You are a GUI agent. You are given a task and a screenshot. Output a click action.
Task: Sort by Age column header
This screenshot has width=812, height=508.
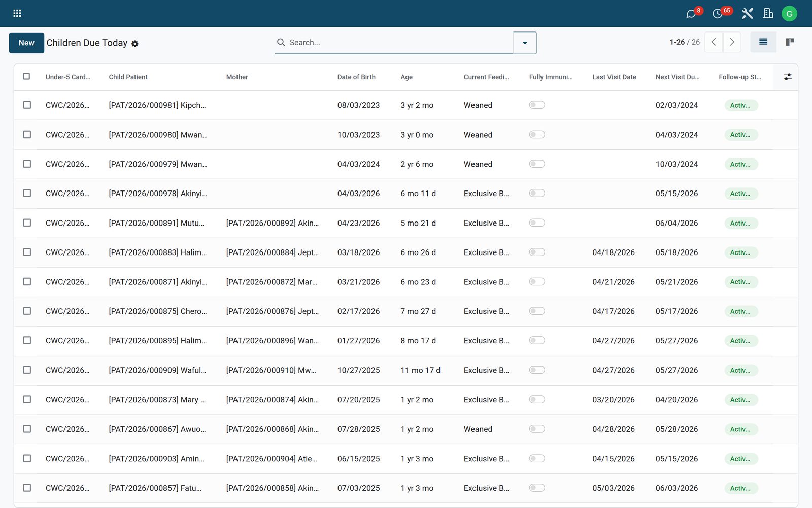(407, 77)
